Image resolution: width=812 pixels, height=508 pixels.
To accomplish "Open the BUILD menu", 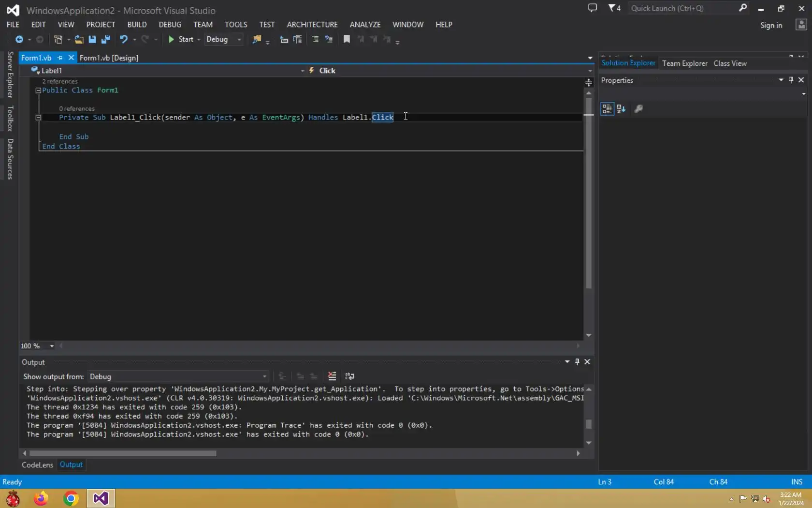I will pyautogui.click(x=137, y=25).
